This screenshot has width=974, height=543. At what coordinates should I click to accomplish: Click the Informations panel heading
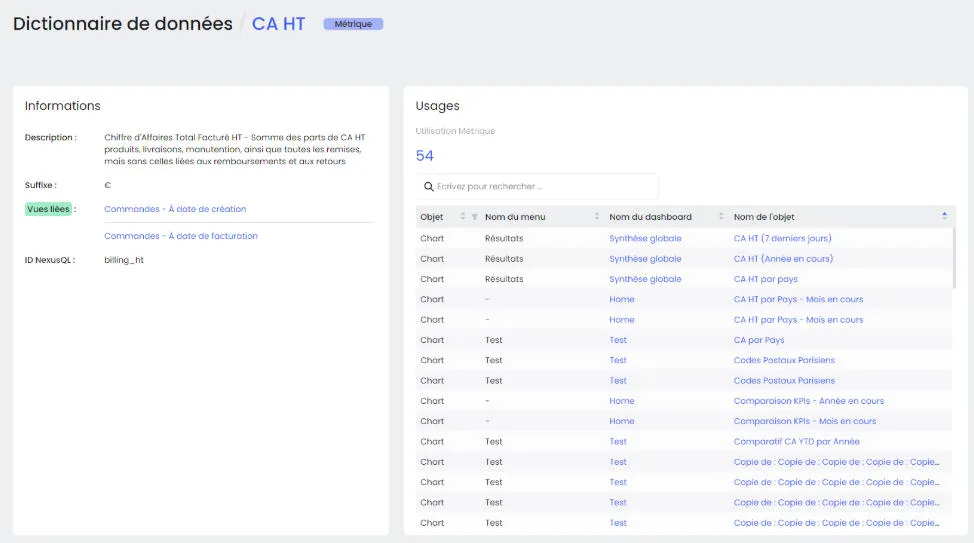click(63, 106)
